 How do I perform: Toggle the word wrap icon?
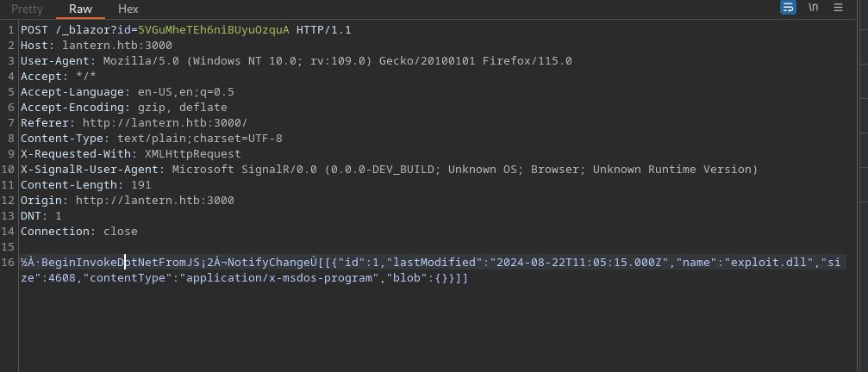pyautogui.click(x=788, y=8)
